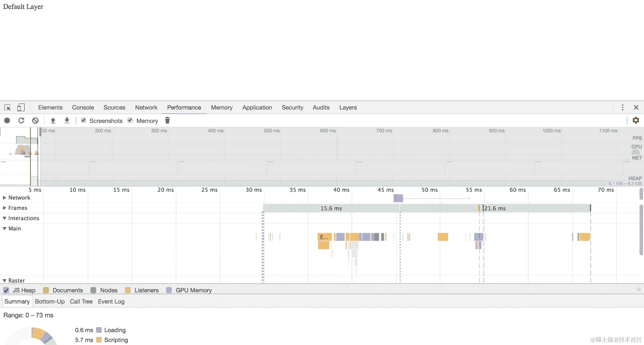The height and width of the screenshot is (345, 644).
Task: Click the Scripting color swatch in summary
Action: (x=99, y=340)
